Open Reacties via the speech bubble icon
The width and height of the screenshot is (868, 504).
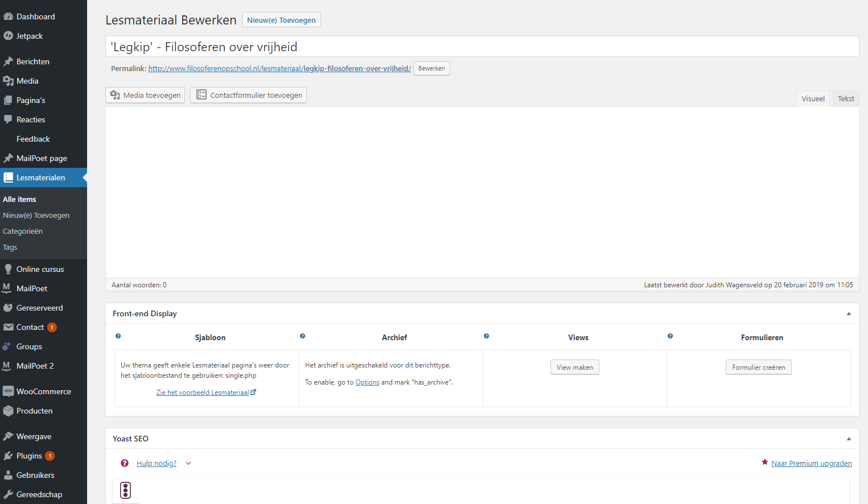(x=9, y=119)
